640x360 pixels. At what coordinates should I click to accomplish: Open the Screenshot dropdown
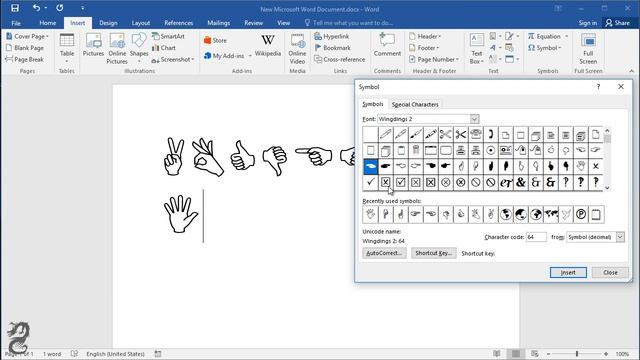(173, 60)
